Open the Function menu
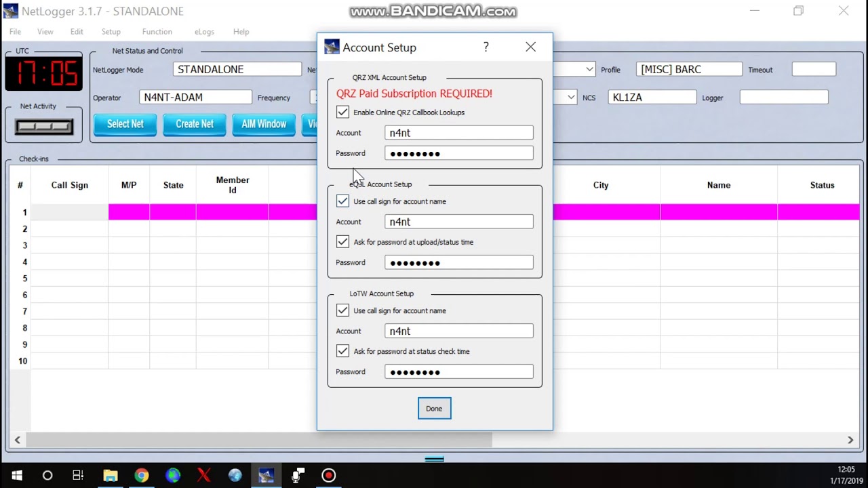Viewport: 868px width, 488px height. tap(157, 32)
